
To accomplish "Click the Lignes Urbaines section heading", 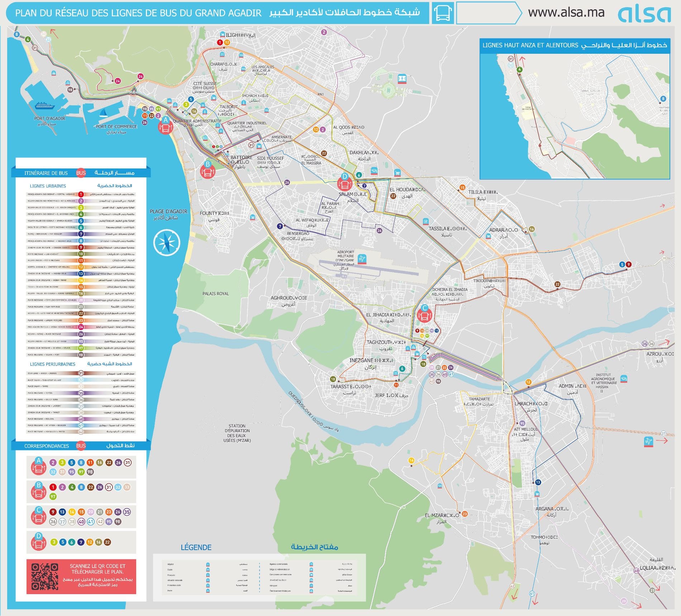I will [48, 186].
